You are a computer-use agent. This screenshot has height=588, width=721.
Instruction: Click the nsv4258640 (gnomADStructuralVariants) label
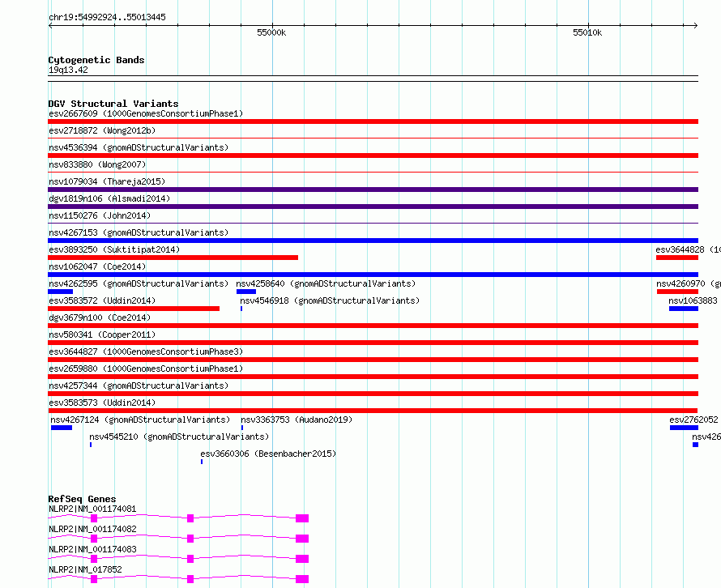click(326, 283)
